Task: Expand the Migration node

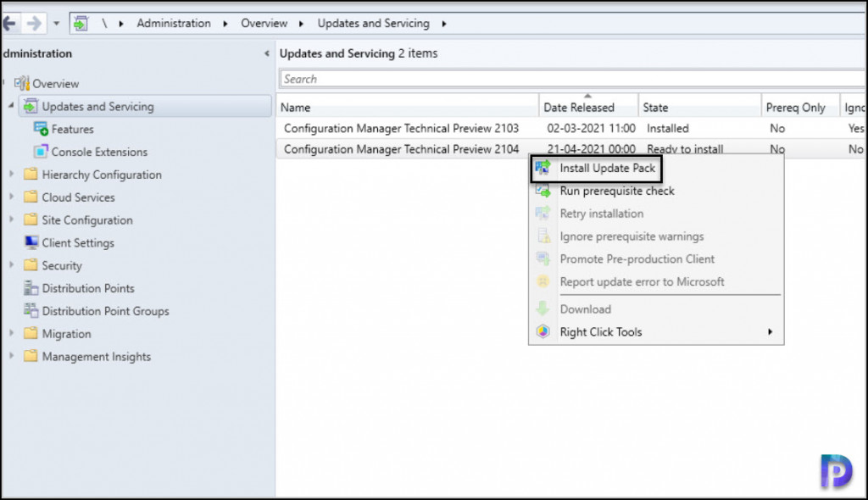Action: [11, 333]
